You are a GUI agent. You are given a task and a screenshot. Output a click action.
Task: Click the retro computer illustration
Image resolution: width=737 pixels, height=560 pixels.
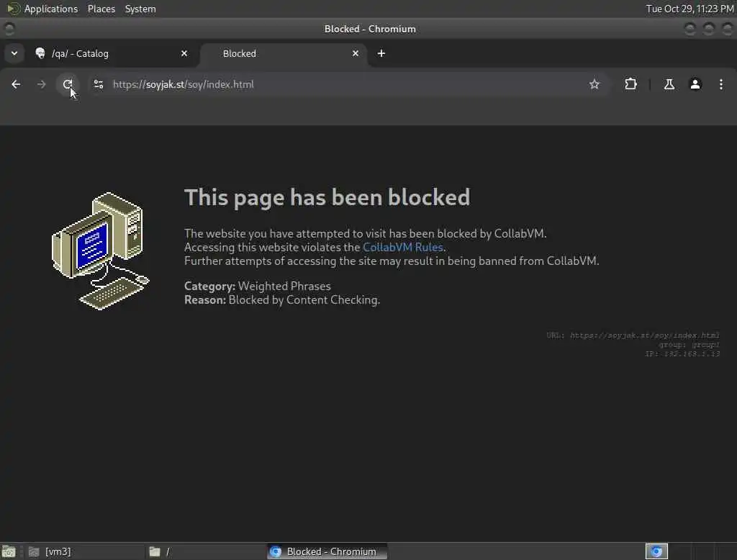pyautogui.click(x=101, y=251)
